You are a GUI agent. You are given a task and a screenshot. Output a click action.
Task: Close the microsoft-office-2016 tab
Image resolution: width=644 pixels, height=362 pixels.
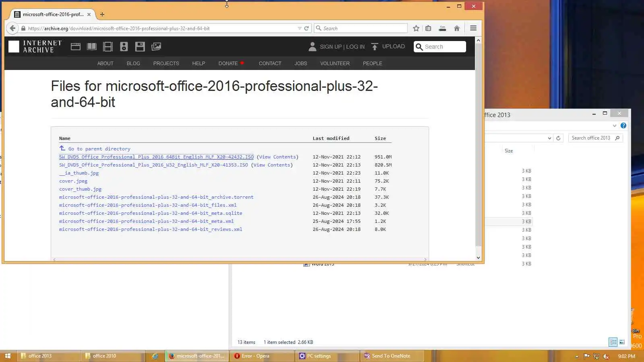point(89,14)
